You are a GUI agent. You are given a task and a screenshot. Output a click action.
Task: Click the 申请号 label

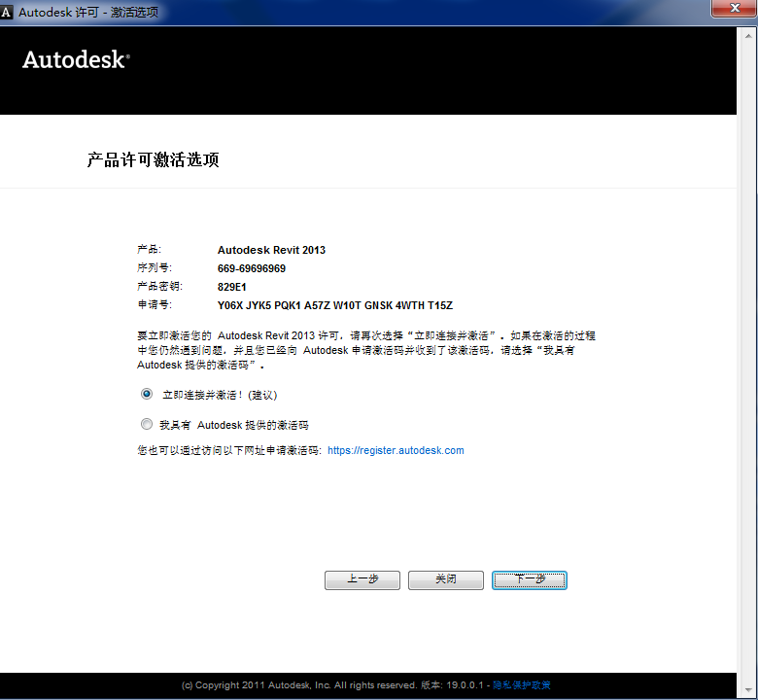point(155,304)
